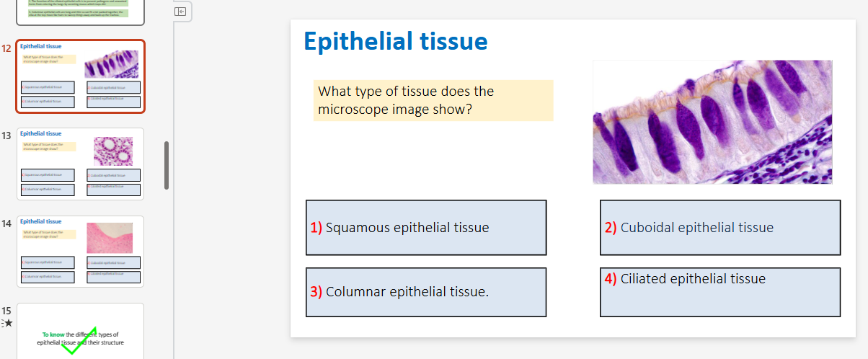Select slide 12 thumbnail
The image size is (868, 359).
(81, 76)
